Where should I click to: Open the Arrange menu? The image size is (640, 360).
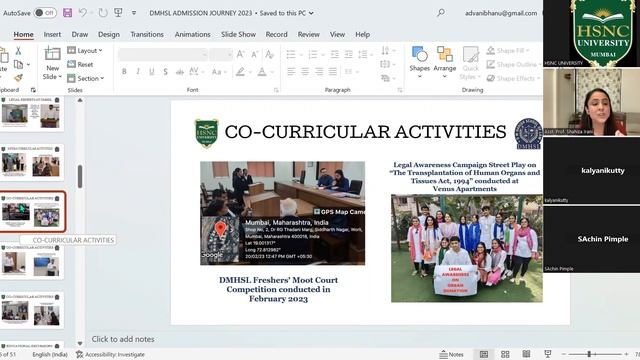pos(444,62)
